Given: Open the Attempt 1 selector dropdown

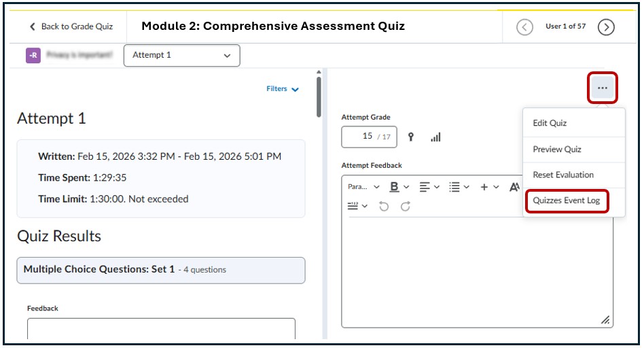Looking at the screenshot, I should (x=181, y=56).
